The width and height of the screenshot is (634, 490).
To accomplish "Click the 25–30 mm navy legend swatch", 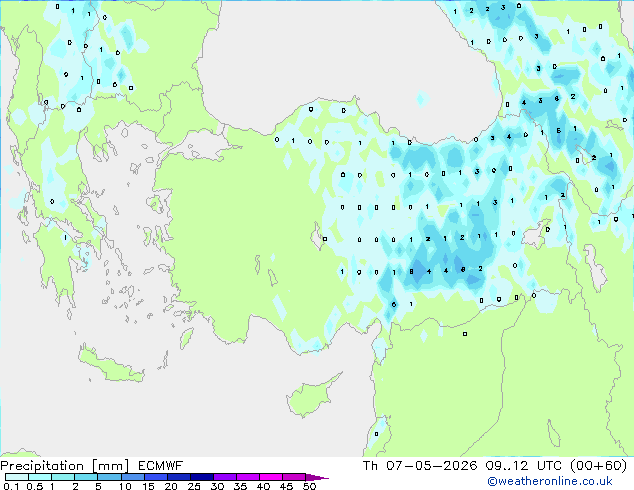I will click(201, 477).
